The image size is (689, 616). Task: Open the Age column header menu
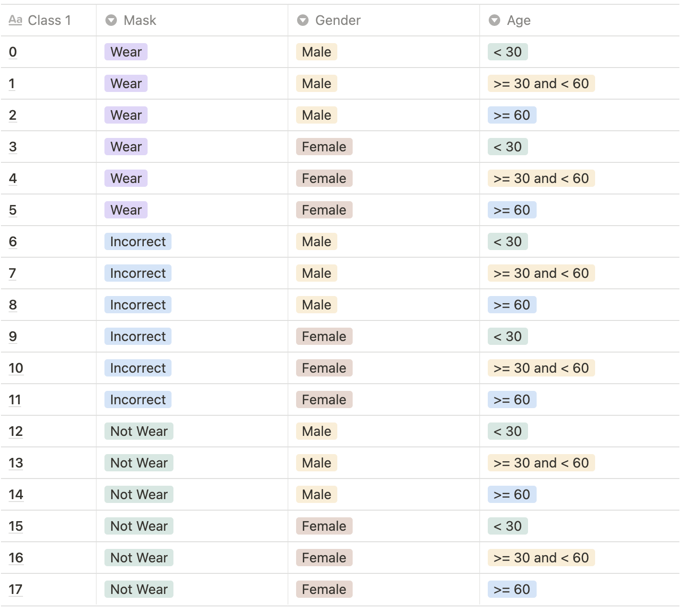click(519, 20)
